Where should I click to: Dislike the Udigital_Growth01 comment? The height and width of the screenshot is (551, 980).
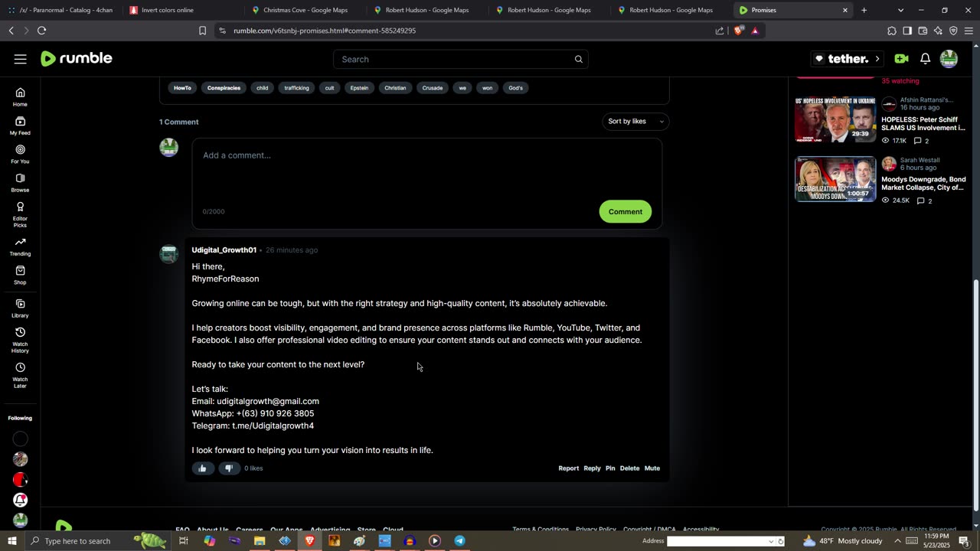tap(228, 468)
